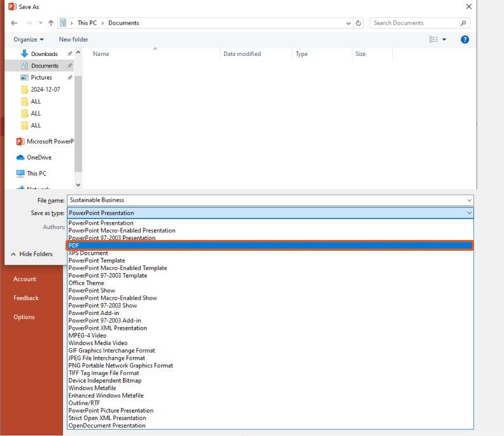Select Outline/RTF type
504x436 pixels.
(x=270, y=403)
